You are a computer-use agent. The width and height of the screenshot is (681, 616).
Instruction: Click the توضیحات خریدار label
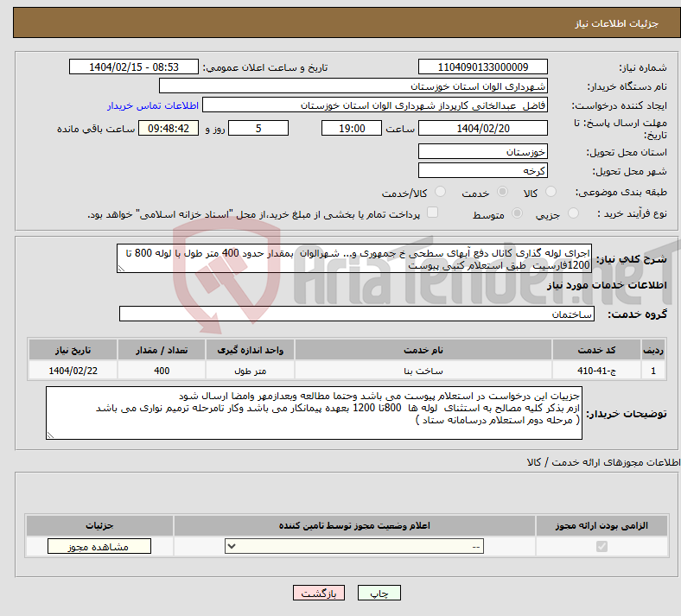click(627, 414)
